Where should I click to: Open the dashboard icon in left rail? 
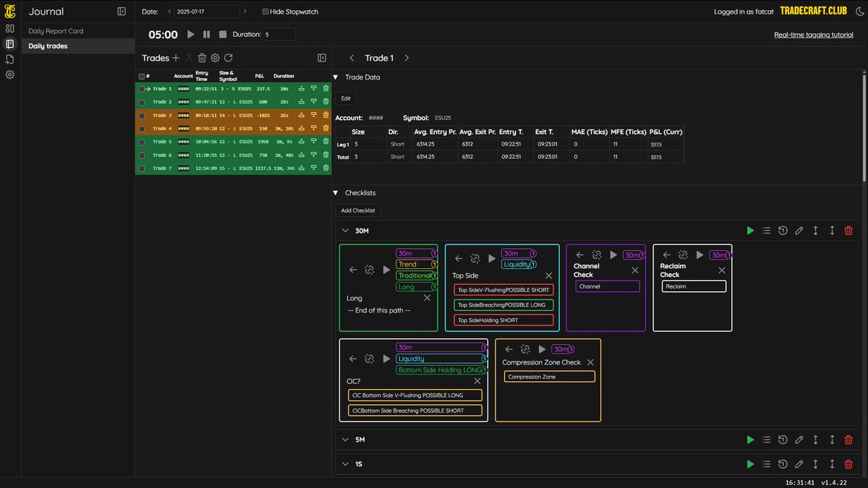(x=10, y=28)
